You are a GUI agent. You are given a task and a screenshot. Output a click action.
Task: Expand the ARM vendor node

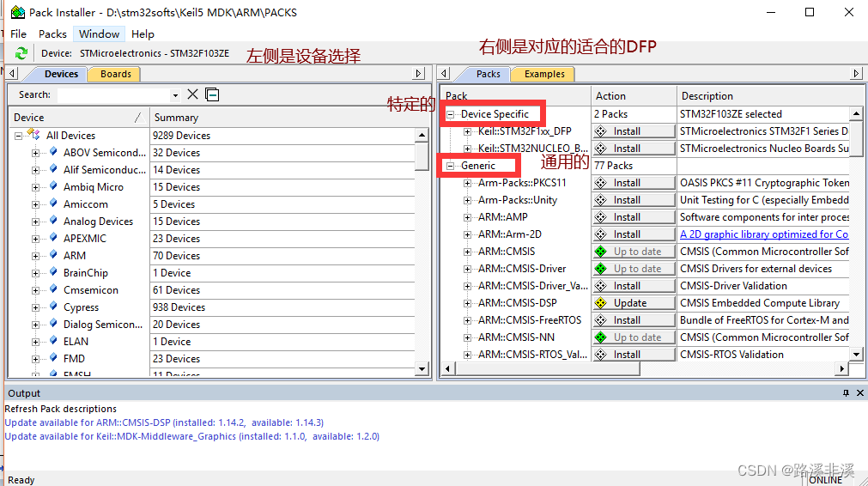click(x=35, y=256)
